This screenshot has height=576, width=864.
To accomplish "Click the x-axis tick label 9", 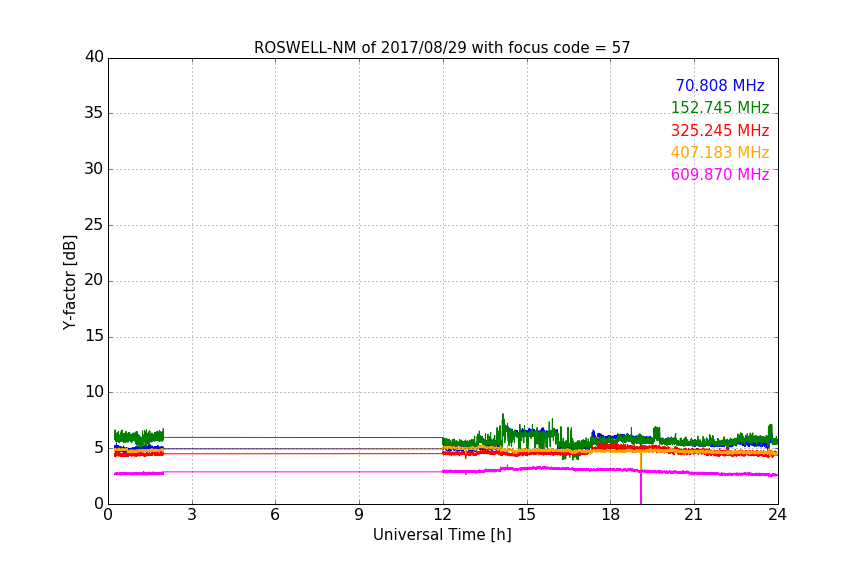I will (359, 515).
